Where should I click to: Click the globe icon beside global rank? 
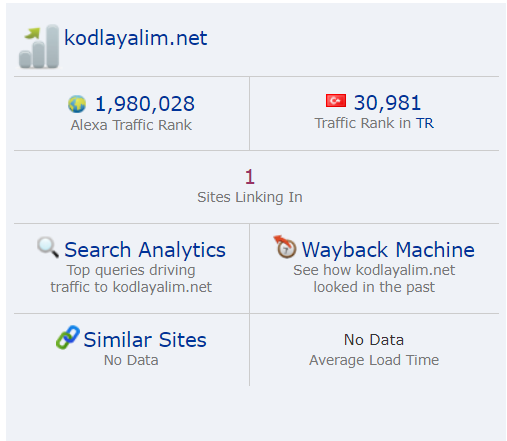pyautogui.click(x=77, y=104)
